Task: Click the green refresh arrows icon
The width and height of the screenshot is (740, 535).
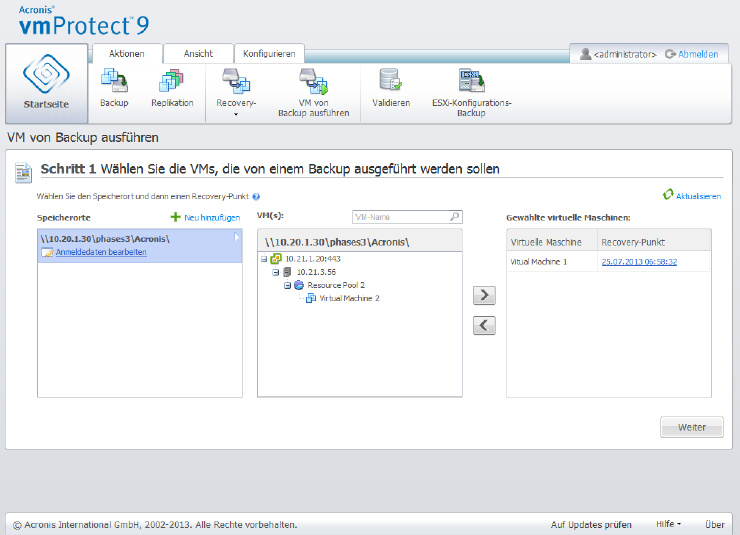Action: [668, 194]
